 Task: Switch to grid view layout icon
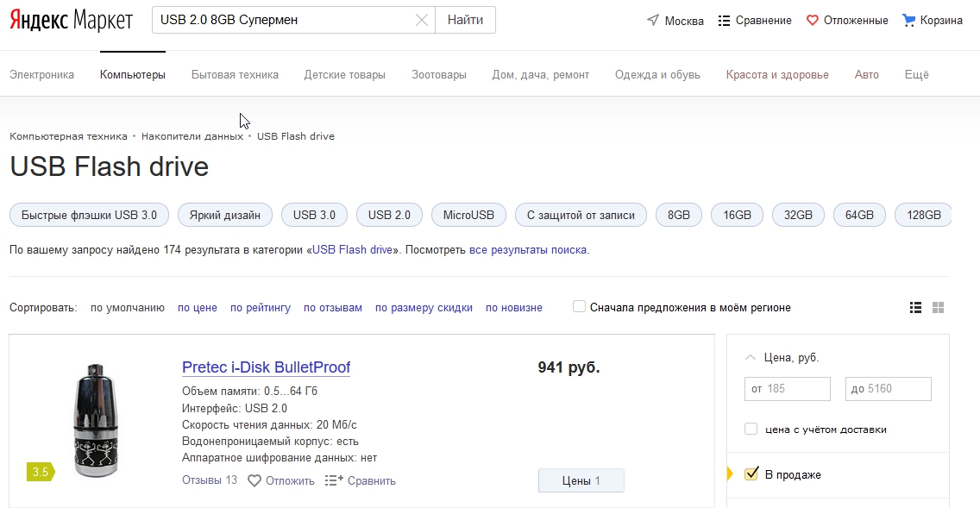[938, 307]
